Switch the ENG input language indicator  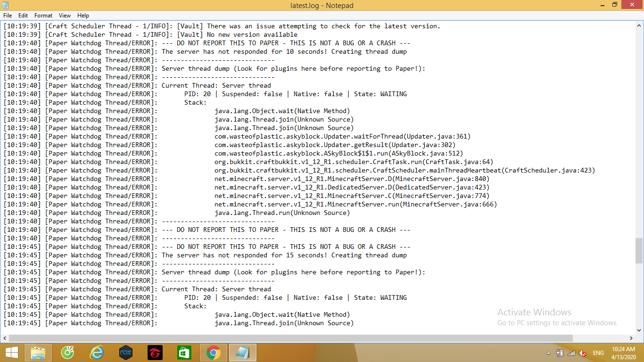point(598,353)
